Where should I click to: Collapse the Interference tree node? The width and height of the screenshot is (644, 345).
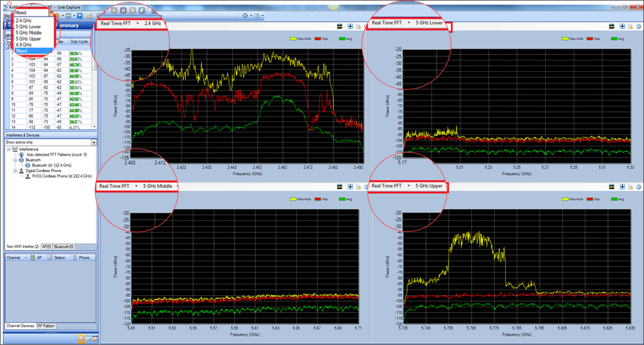(x=8, y=149)
